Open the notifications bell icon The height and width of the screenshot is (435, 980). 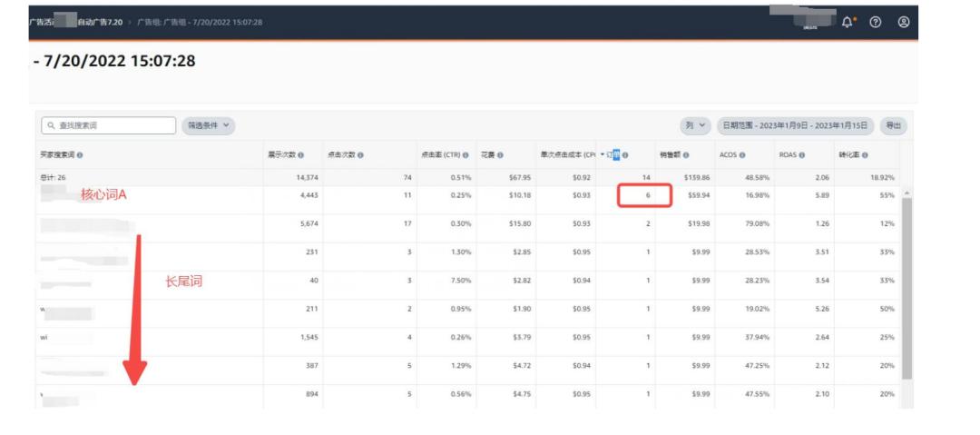tap(847, 22)
